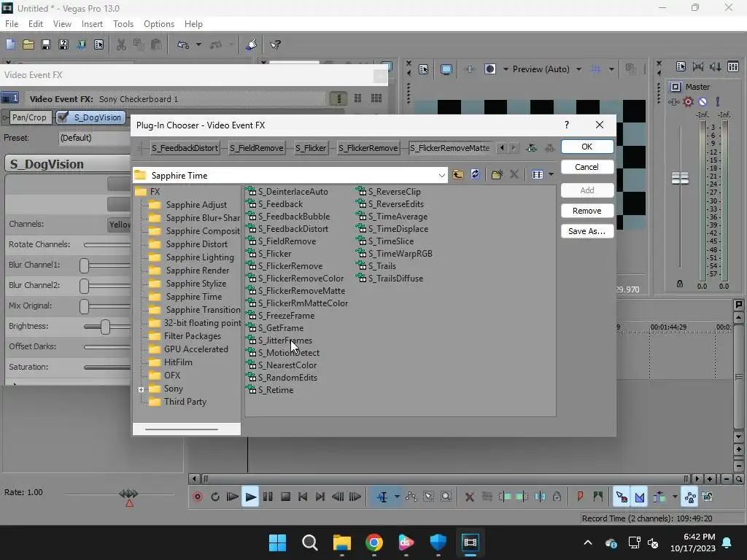The height and width of the screenshot is (560, 747).
Task: Open the Options menu
Action: (158, 24)
